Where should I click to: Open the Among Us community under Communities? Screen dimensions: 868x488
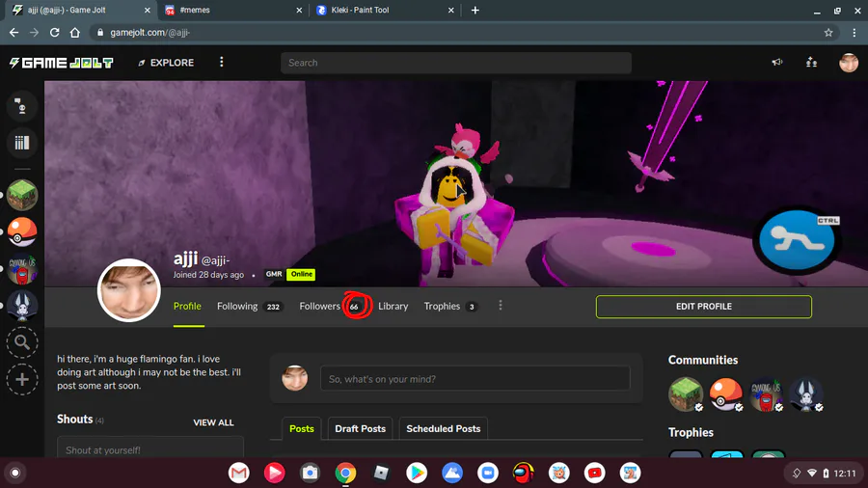[766, 393]
